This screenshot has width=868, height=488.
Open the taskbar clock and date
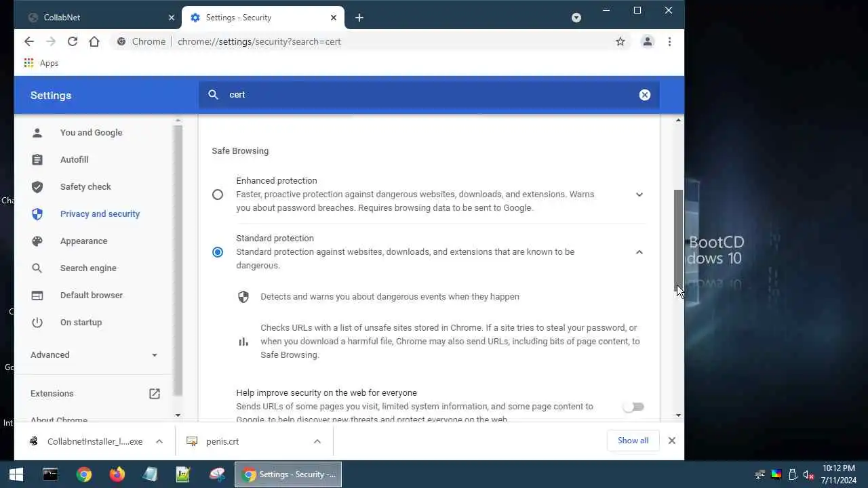(839, 474)
